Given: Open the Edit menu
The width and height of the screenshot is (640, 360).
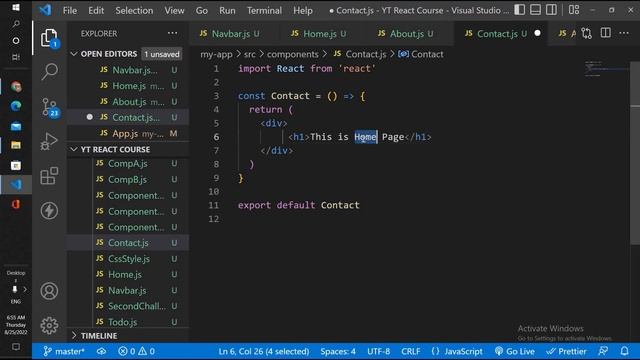Looking at the screenshot, I should pyautogui.click(x=96, y=11).
